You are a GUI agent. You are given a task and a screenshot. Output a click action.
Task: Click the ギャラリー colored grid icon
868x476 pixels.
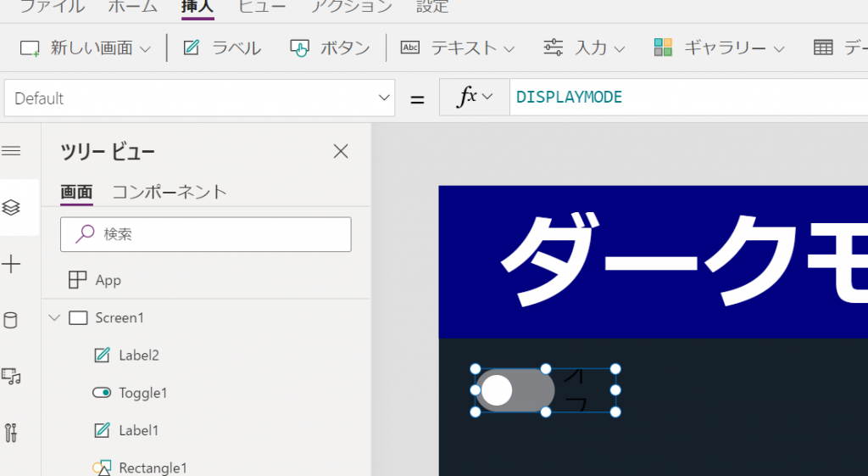point(663,48)
